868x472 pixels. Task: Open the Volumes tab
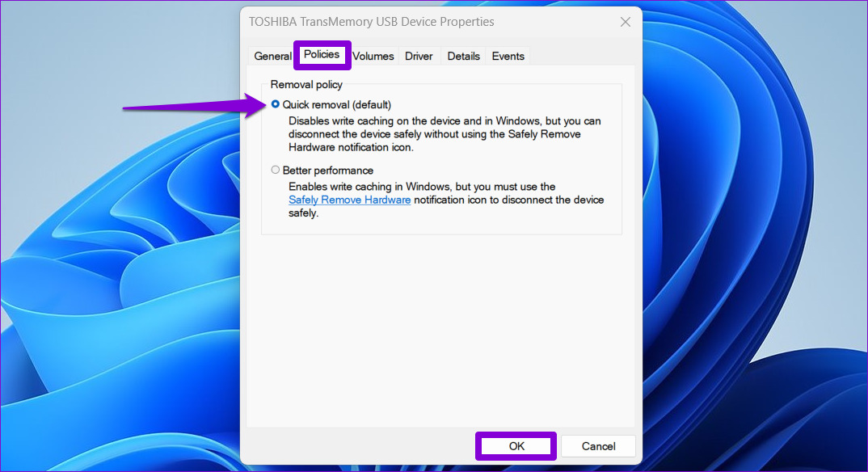(x=372, y=56)
